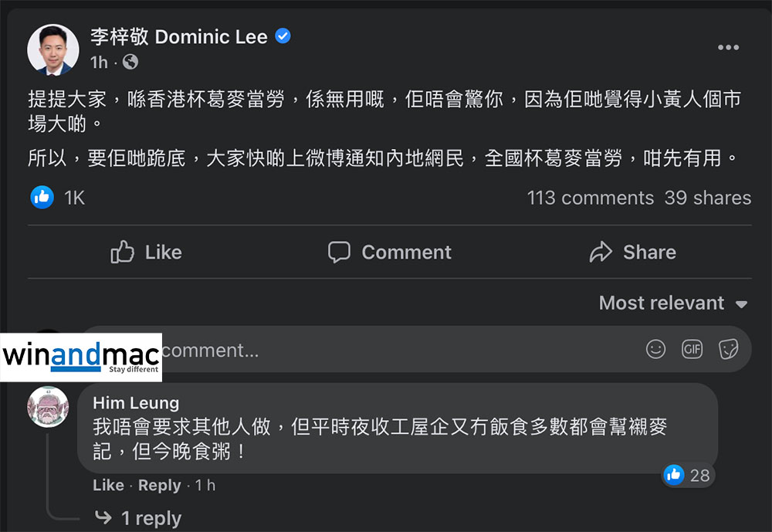Viewport: 772px width, 532px height.
Task: Like Him Leung's comment
Action: 108,486
